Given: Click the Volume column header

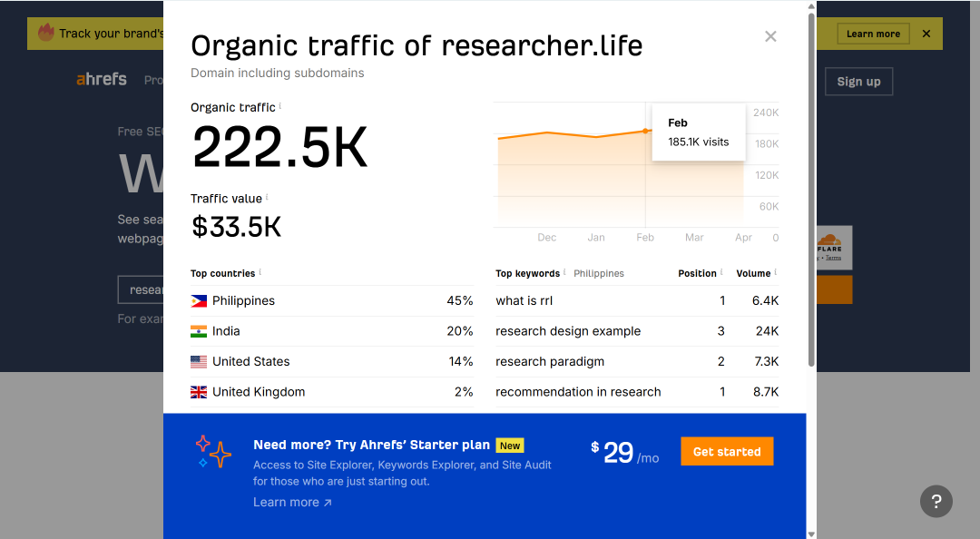Looking at the screenshot, I should 753,273.
